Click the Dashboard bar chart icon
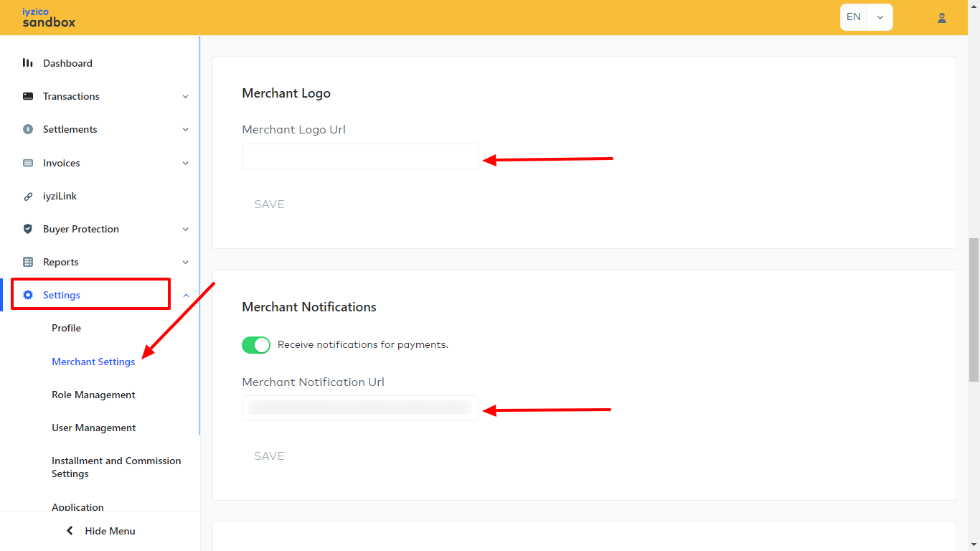This screenshot has height=551, width=980. click(x=28, y=63)
